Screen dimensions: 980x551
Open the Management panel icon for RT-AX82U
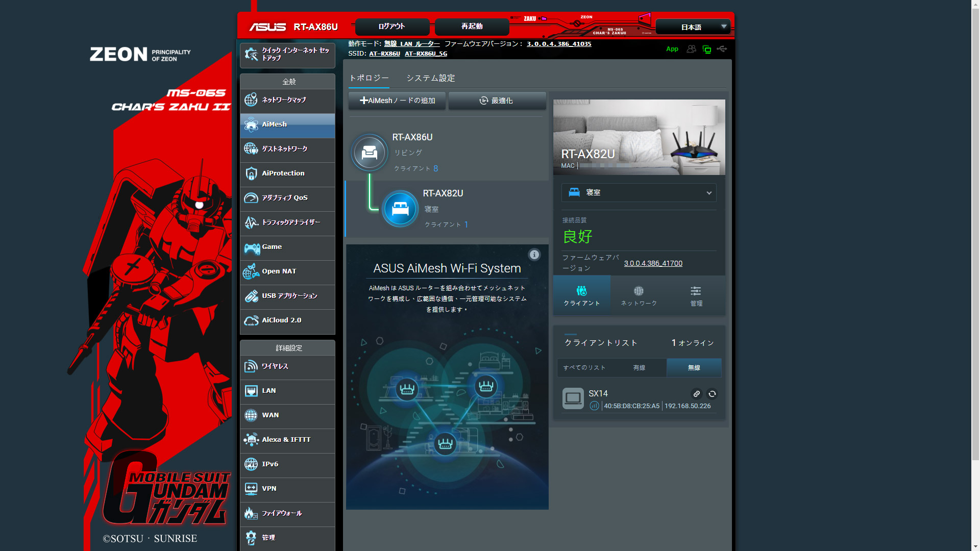click(696, 296)
